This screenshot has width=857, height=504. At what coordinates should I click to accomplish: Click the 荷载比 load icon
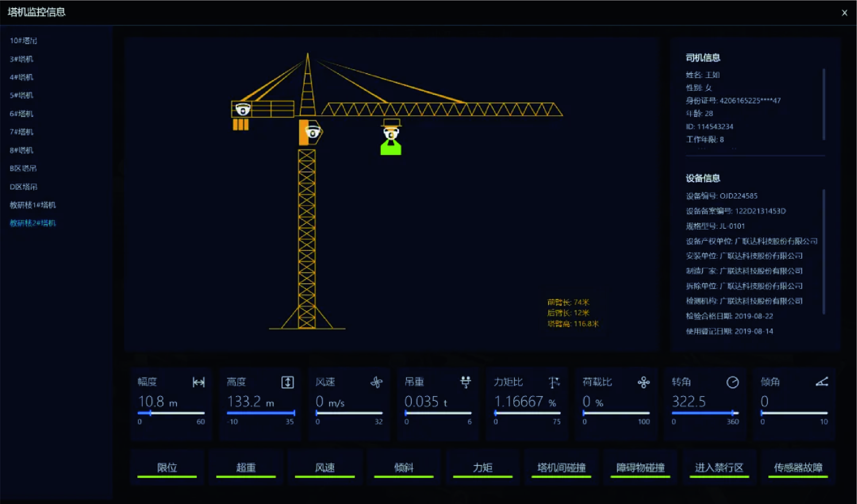click(643, 382)
